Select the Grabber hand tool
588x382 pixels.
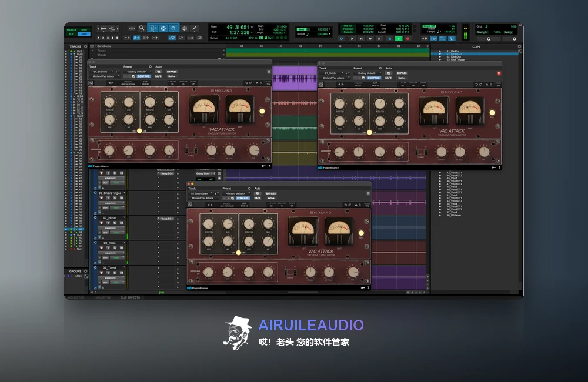click(173, 28)
